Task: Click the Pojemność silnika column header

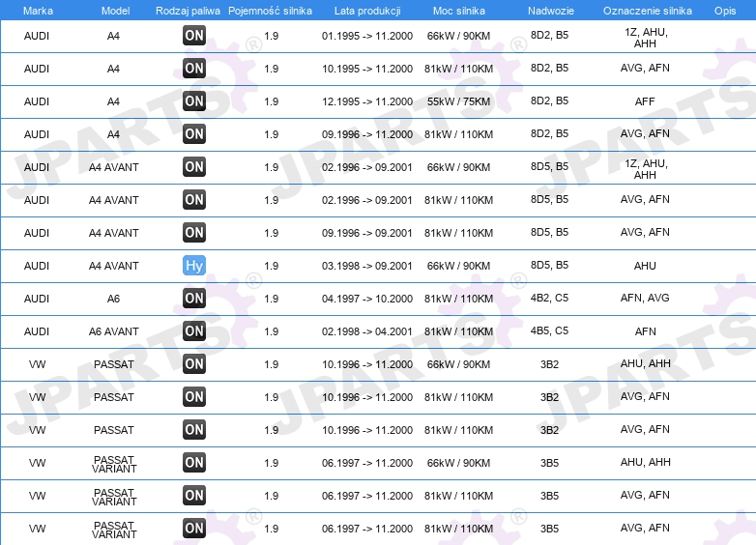Action: point(270,11)
